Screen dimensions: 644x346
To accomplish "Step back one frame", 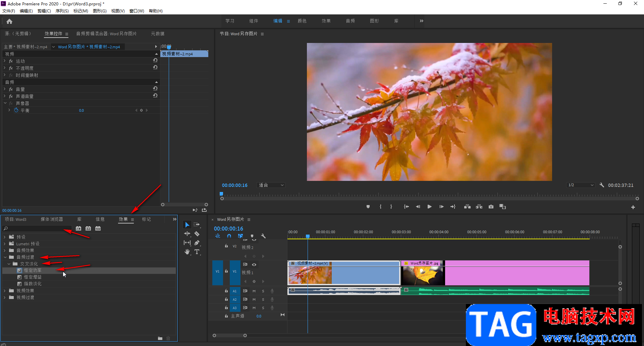I will click(418, 207).
